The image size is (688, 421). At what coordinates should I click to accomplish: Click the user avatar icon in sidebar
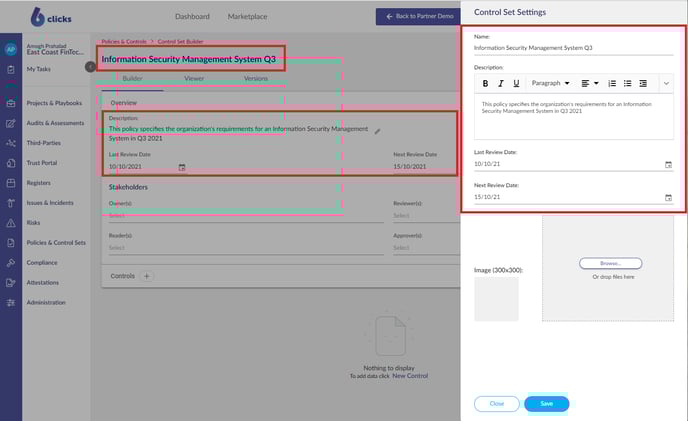(x=11, y=49)
